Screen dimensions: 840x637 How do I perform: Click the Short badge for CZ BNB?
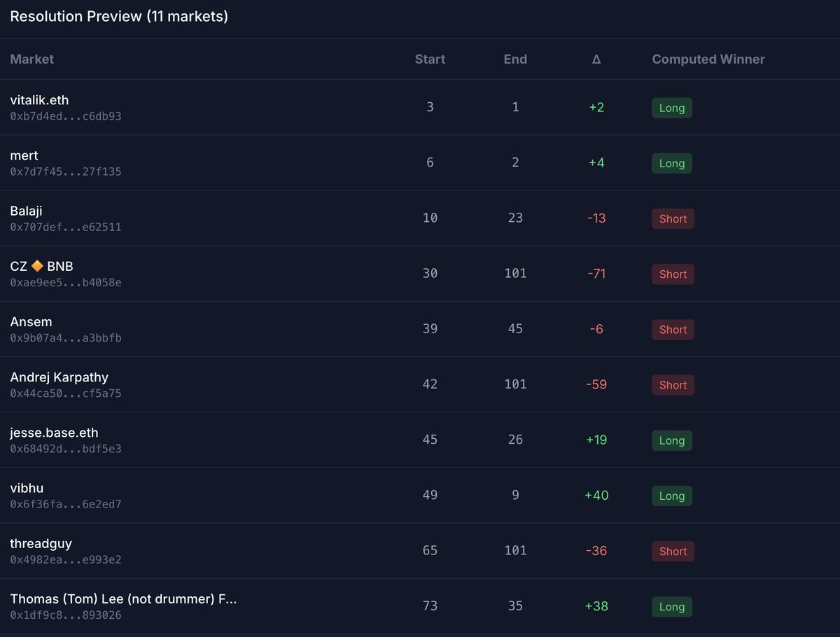click(673, 274)
